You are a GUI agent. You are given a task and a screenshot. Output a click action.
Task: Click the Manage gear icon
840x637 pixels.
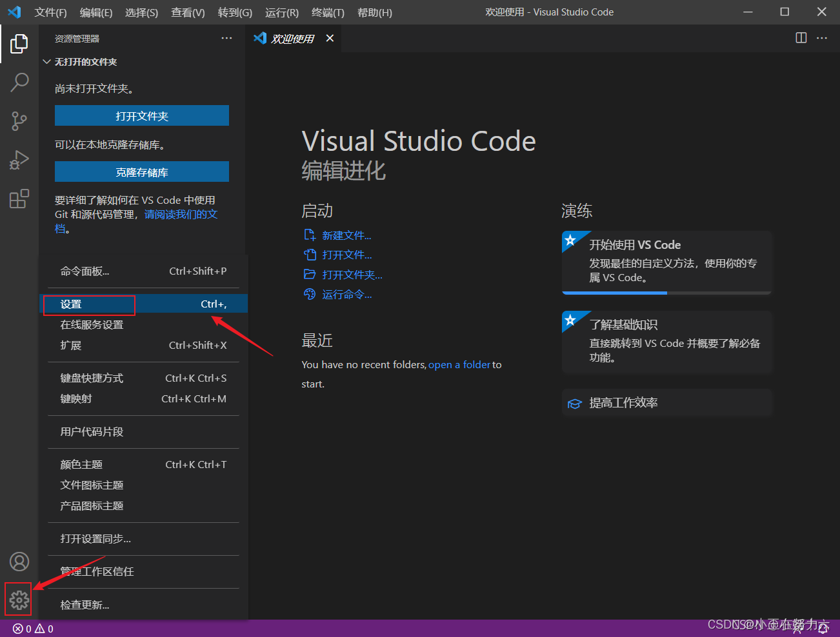click(x=19, y=600)
